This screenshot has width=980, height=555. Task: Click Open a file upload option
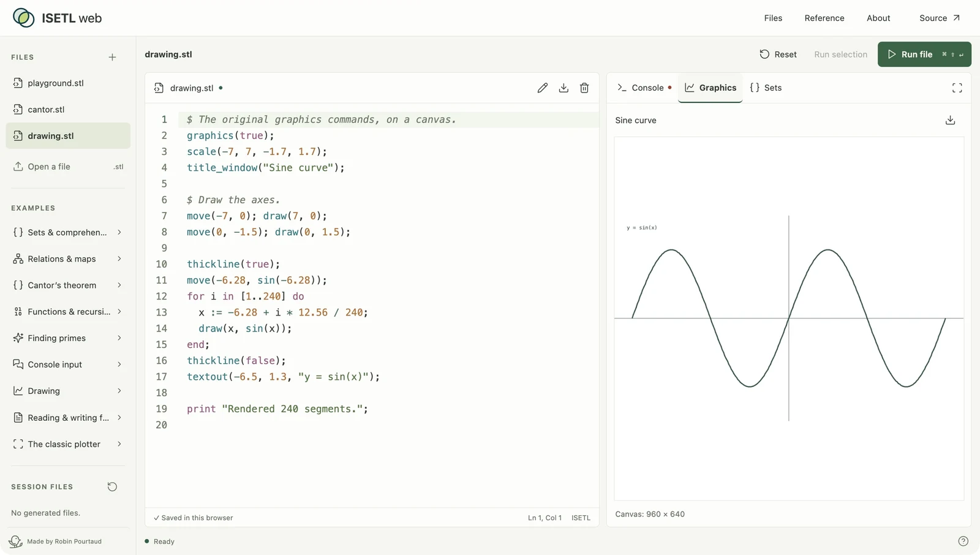(68, 167)
